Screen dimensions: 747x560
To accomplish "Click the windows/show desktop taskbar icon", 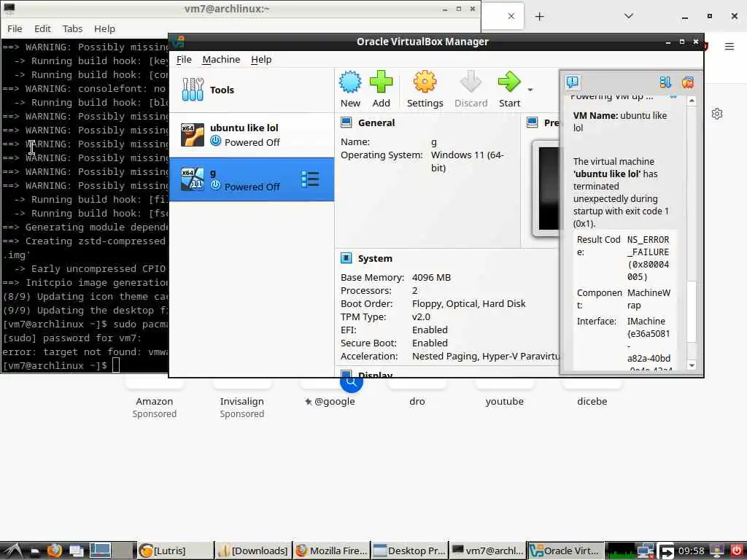I will click(76, 551).
